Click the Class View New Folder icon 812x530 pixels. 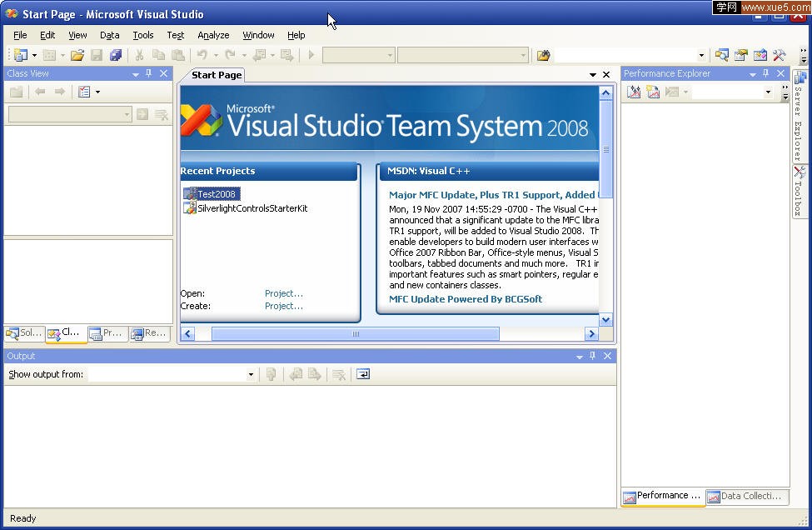pos(17,92)
